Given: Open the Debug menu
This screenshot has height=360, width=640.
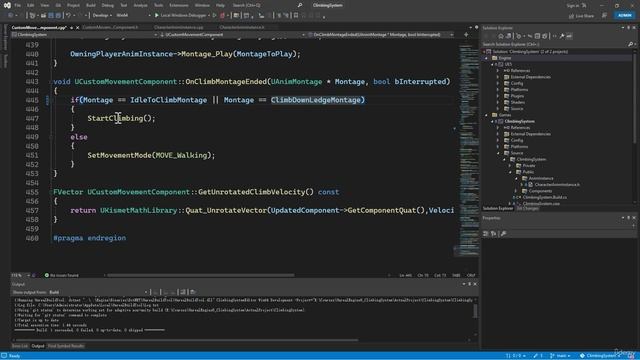Looking at the screenshot, I should point(107,5).
